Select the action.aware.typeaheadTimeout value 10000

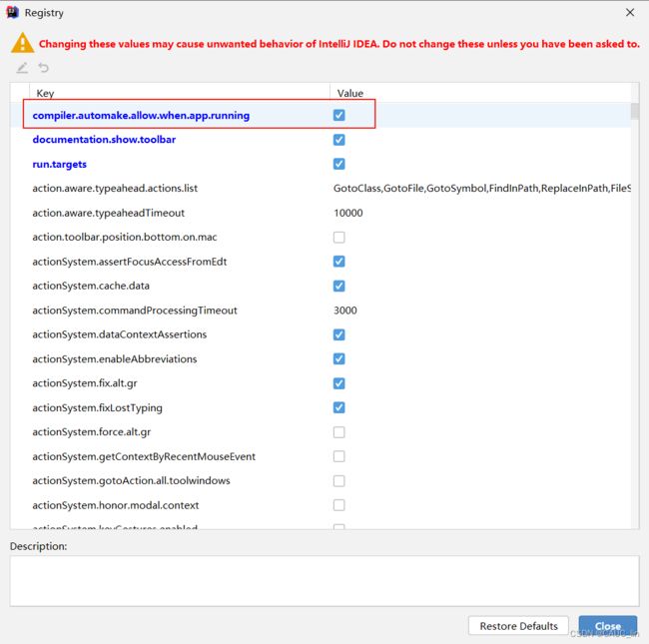tap(348, 213)
